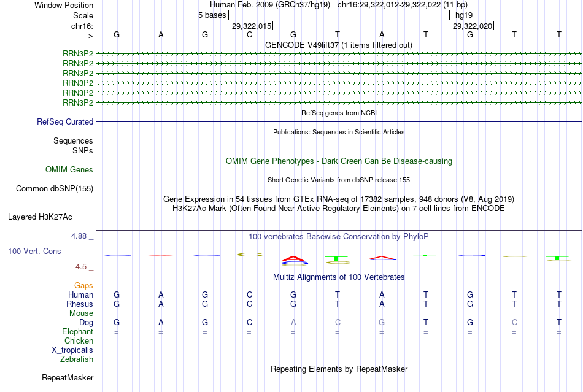The image size is (583, 392).
Task: Select the Scale track label
Action: coord(83,15)
